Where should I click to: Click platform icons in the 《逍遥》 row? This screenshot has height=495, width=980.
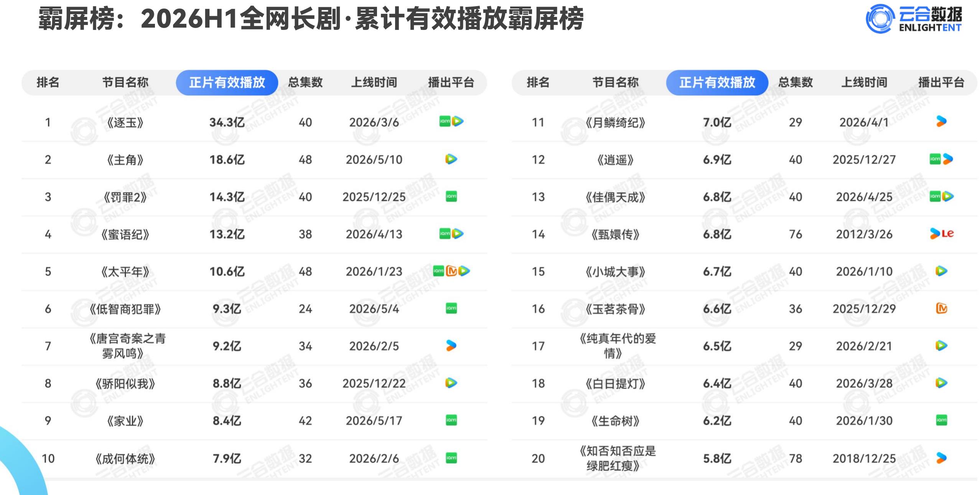941,159
